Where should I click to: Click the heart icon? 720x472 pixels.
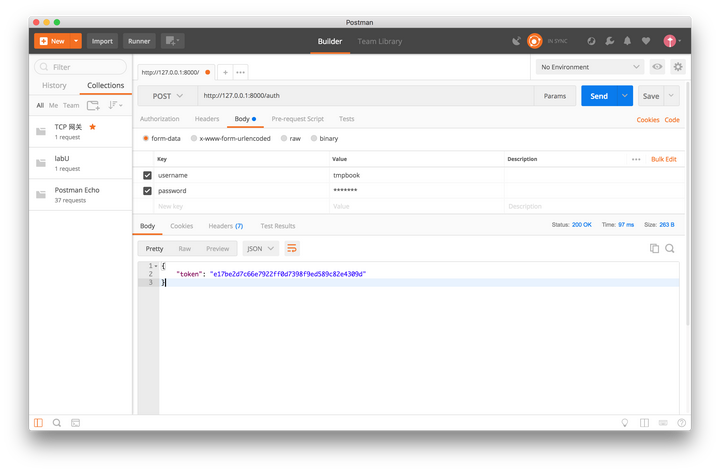click(646, 41)
